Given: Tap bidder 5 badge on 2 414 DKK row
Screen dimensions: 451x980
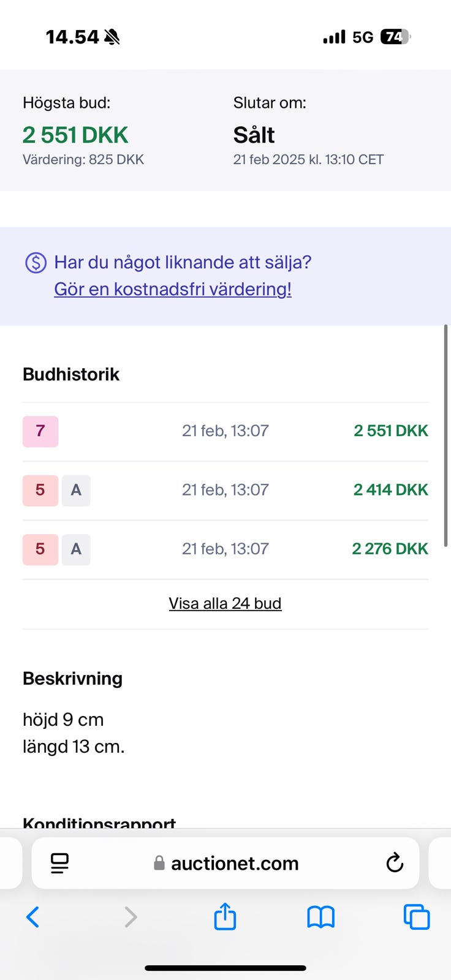Looking at the screenshot, I should click(40, 490).
